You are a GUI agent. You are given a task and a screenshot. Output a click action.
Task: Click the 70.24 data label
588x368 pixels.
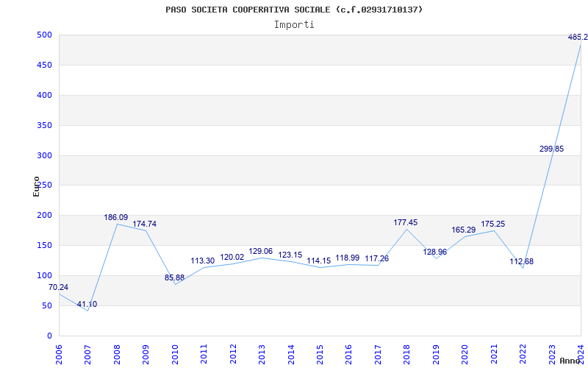(x=59, y=287)
